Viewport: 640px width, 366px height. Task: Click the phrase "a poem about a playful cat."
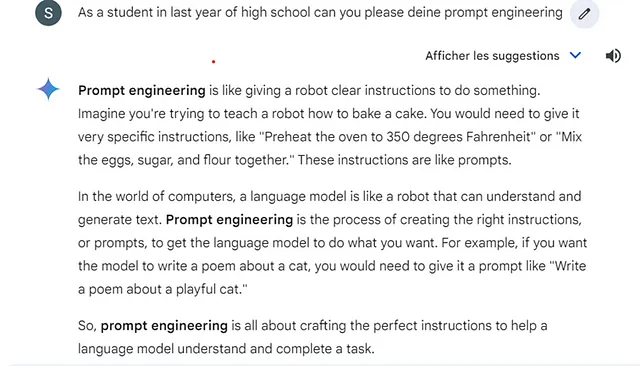162,289
